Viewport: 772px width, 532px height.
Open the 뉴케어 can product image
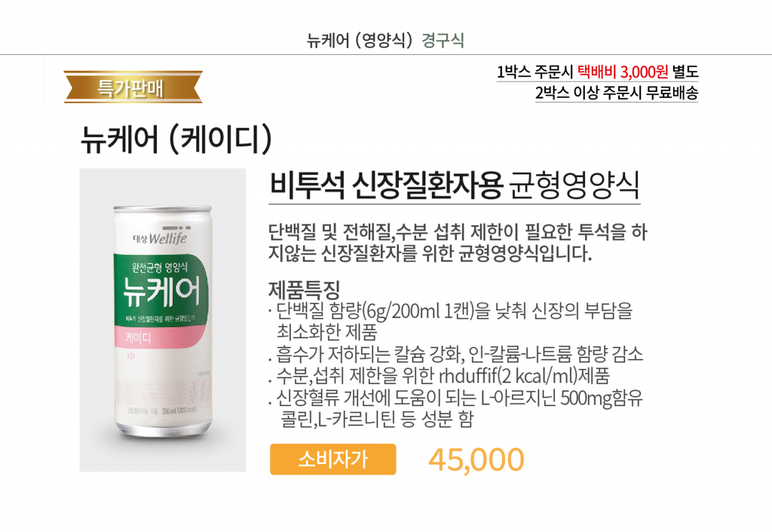[163, 320]
